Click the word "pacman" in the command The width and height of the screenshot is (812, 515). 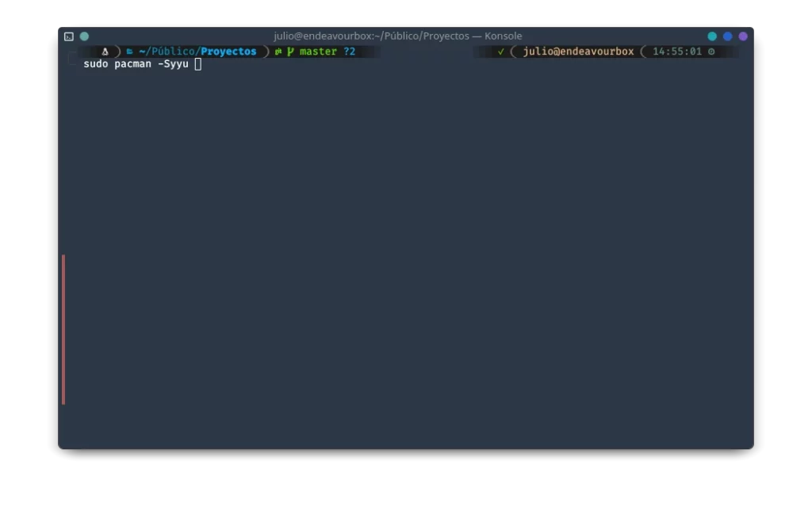pos(133,64)
